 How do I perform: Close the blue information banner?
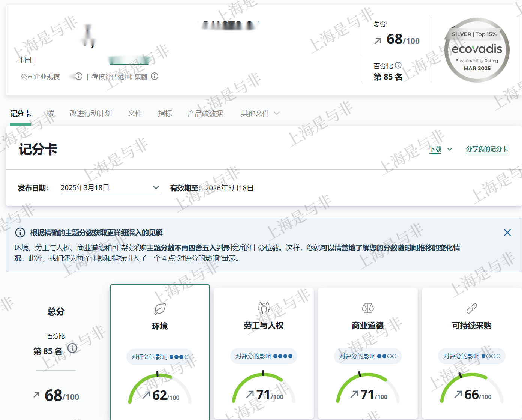507,232
